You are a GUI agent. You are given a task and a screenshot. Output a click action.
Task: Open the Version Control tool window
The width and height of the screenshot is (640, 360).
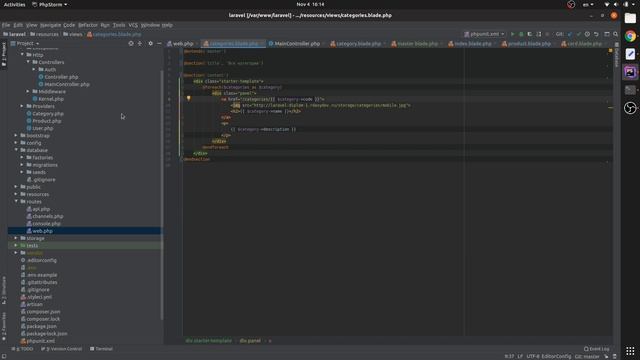(x=62, y=349)
